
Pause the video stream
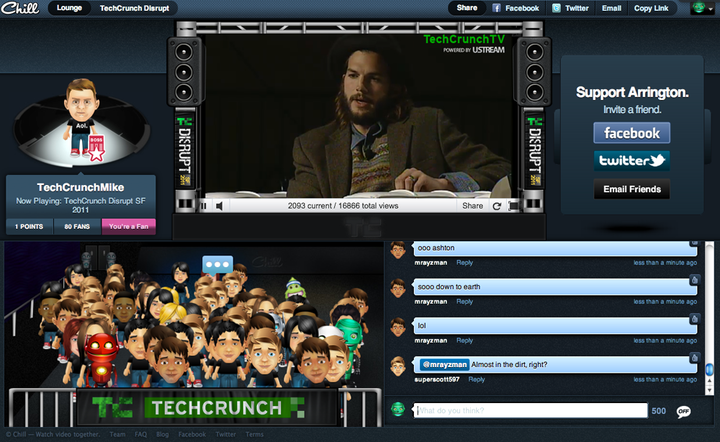tap(203, 206)
